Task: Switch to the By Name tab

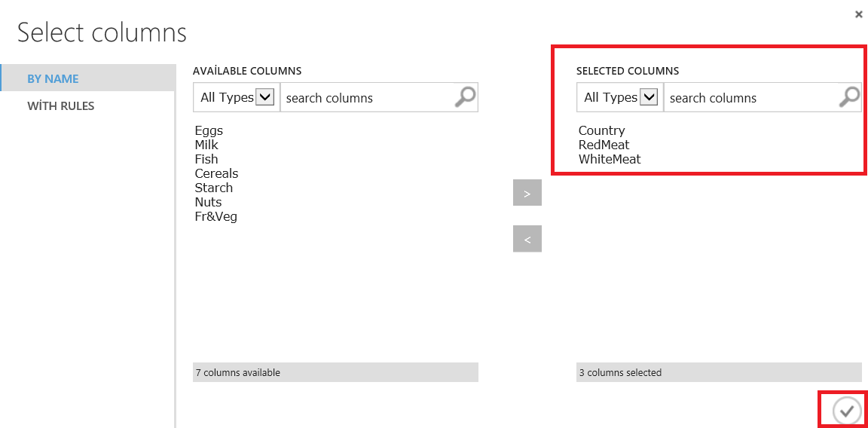Action: tap(53, 78)
